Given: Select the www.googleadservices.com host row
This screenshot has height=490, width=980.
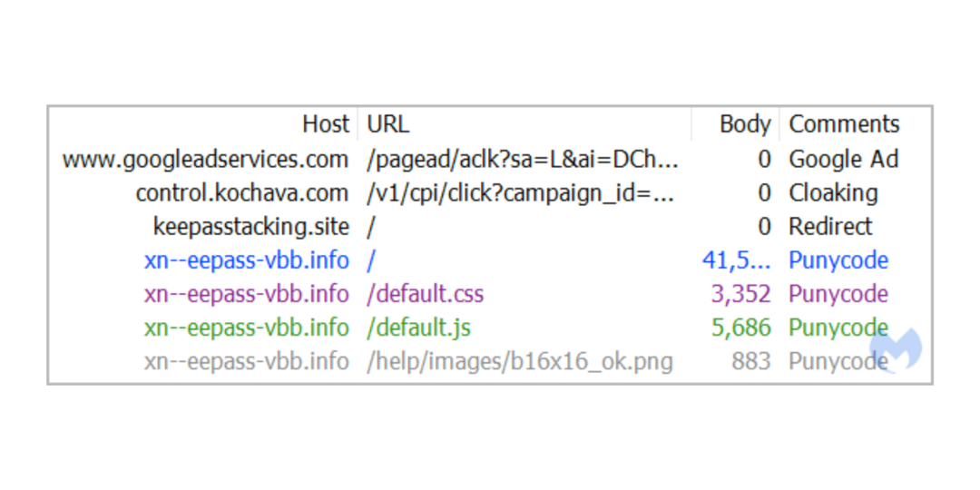Looking at the screenshot, I should tap(205, 159).
